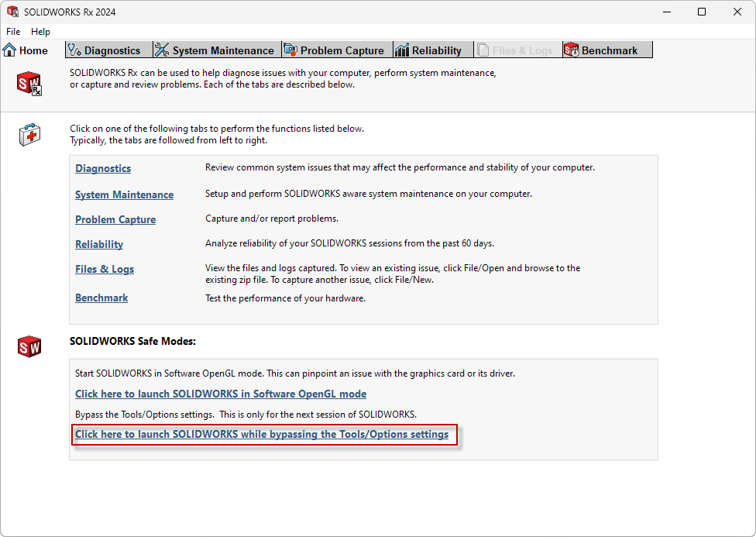This screenshot has width=756, height=537.
Task: Click the Home house icon
Action: 8,50
